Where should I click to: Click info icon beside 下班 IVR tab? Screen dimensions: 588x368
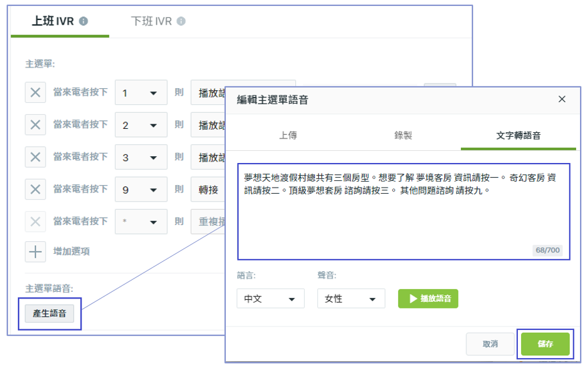click(181, 21)
